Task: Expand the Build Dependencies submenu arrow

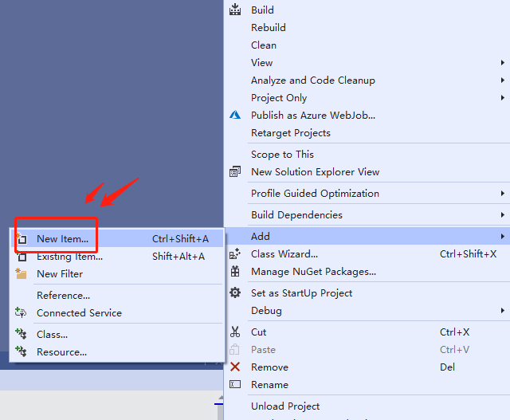Action: 503,214
